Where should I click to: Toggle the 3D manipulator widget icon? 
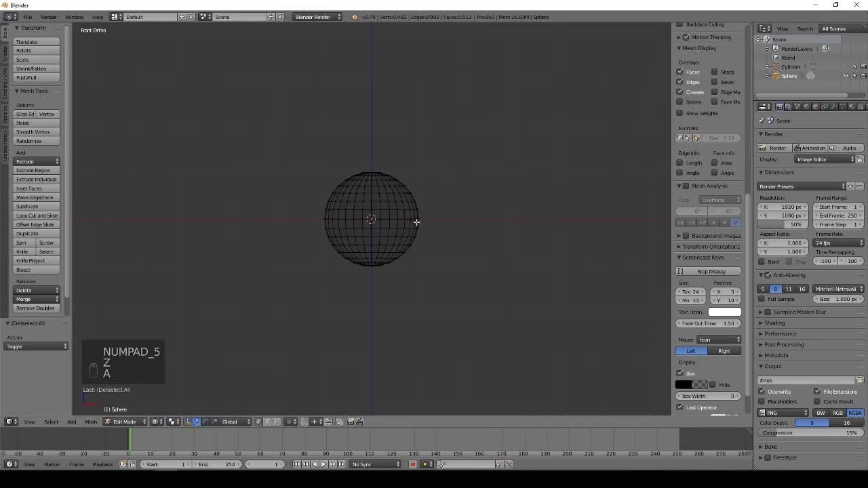(x=187, y=422)
